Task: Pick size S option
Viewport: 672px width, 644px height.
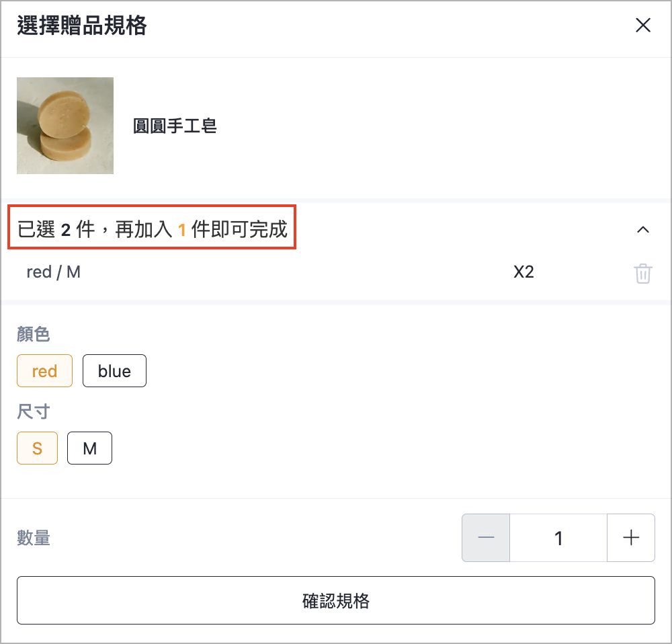Action: tap(37, 448)
